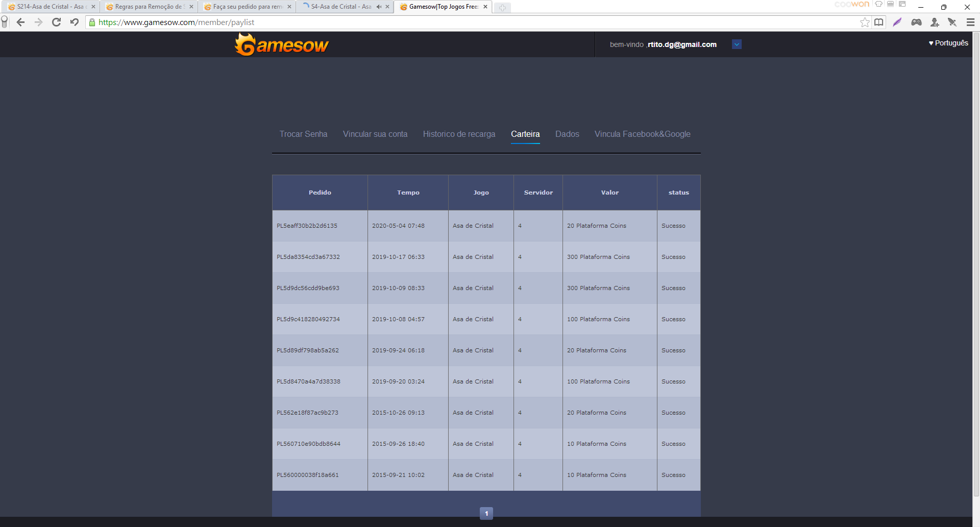Image resolution: width=980 pixels, height=527 pixels.
Task: Click the green padlock security icon
Action: pyautogui.click(x=92, y=22)
